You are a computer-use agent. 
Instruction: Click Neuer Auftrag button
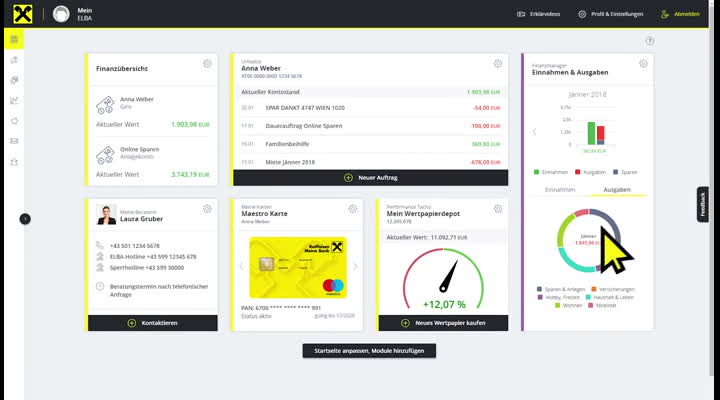pos(371,177)
